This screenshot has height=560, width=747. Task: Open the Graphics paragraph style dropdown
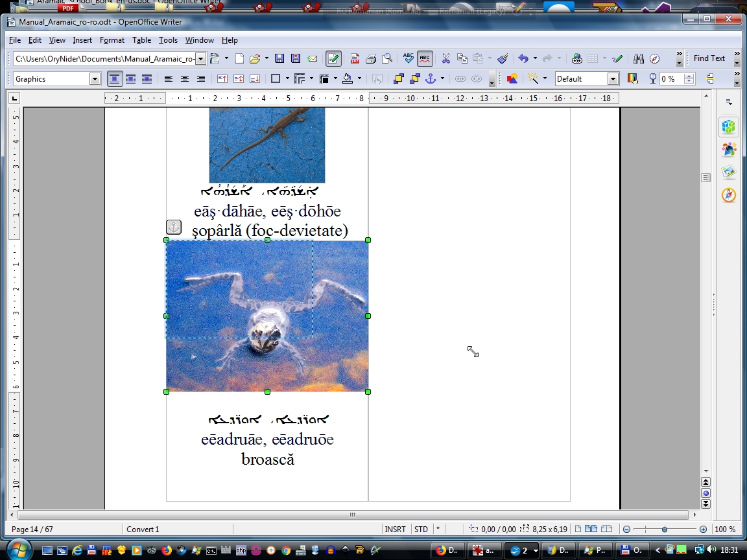pyautogui.click(x=95, y=79)
